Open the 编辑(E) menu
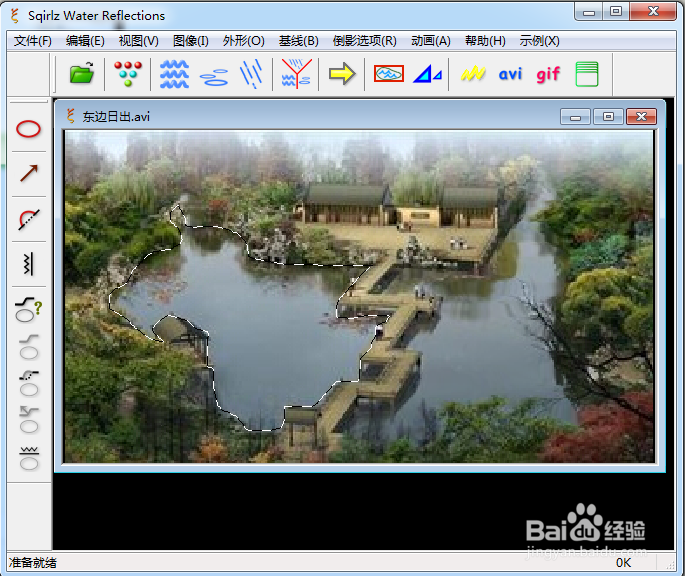 85,41
